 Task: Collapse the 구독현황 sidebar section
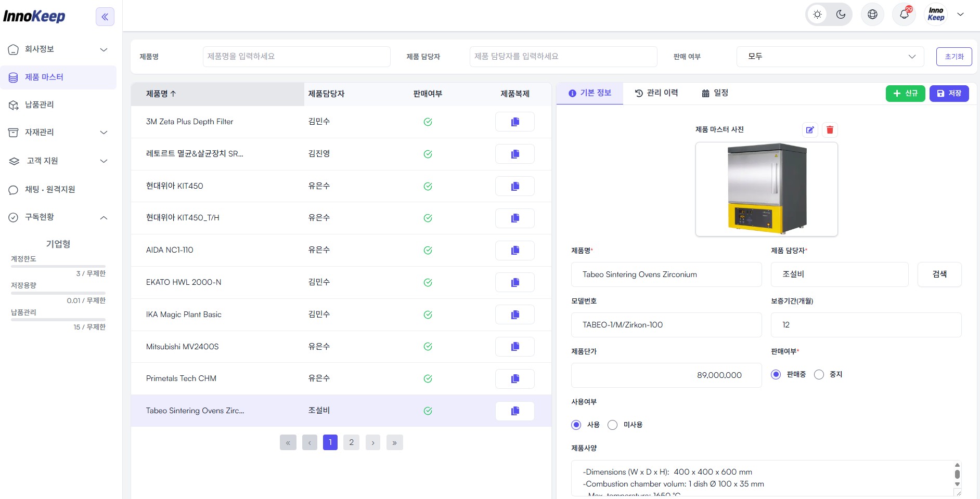(x=40, y=217)
